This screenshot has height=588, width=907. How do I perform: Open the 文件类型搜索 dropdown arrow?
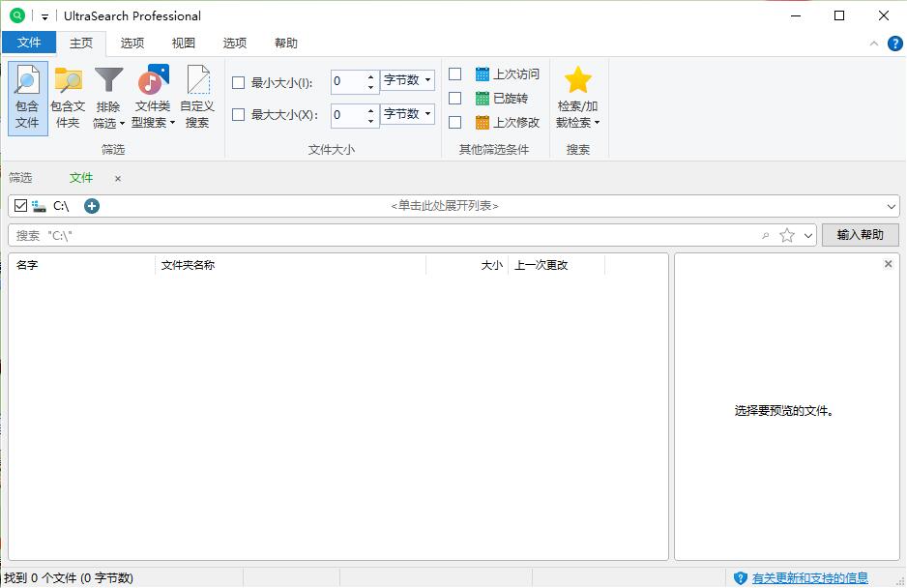pyautogui.click(x=172, y=122)
